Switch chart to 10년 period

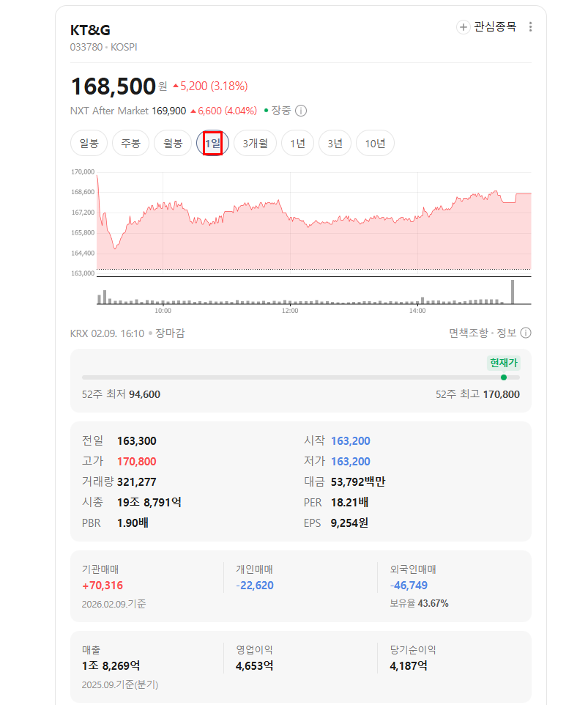click(375, 144)
